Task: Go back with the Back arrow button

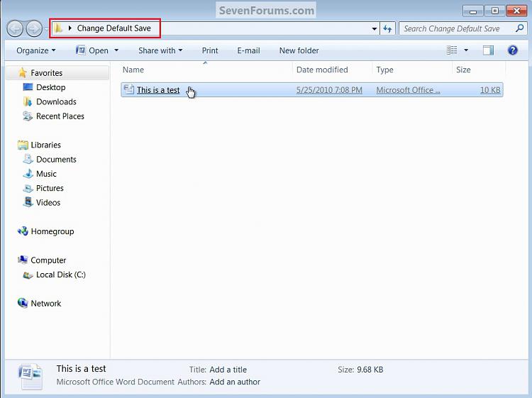Action: click(x=15, y=29)
